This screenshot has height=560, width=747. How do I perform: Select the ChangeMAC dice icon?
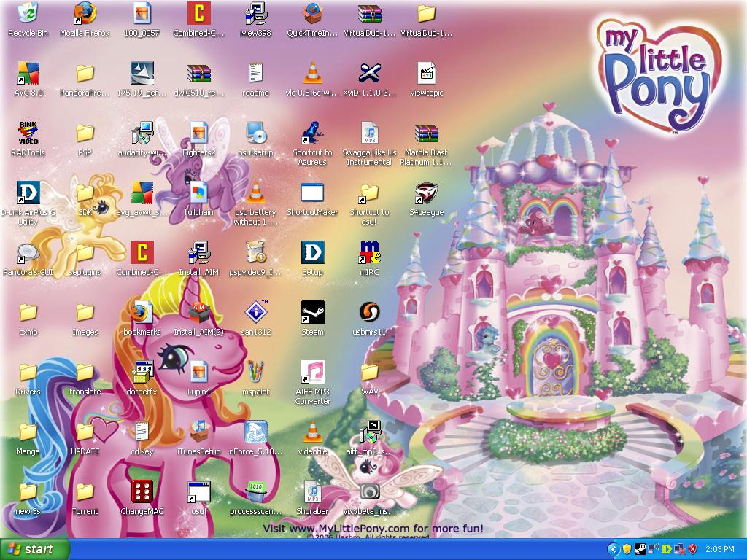(x=142, y=492)
